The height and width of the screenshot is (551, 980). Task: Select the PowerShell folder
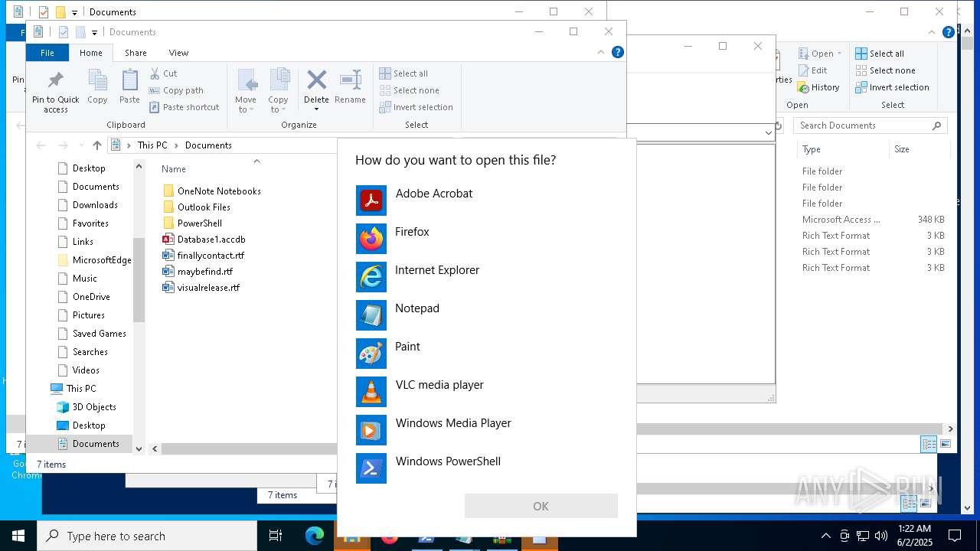192,223
